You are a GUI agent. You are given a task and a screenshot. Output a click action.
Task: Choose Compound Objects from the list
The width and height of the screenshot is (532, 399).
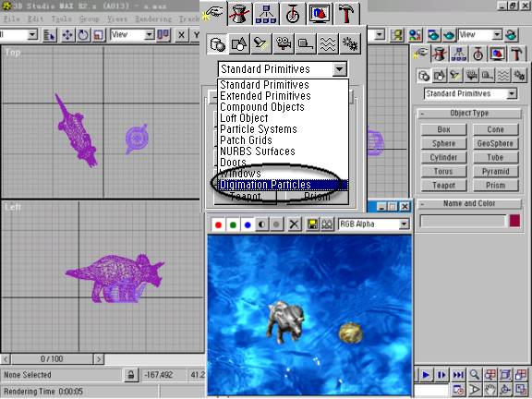[262, 107]
